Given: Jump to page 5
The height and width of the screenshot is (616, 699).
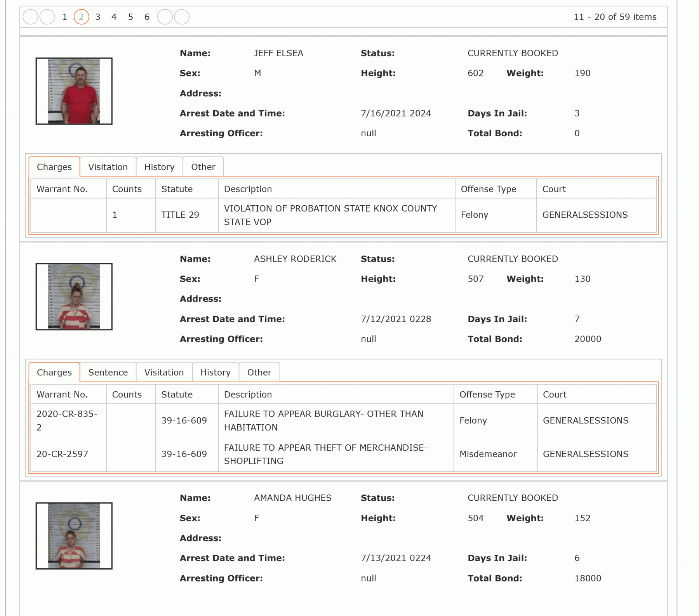Looking at the screenshot, I should [x=130, y=17].
